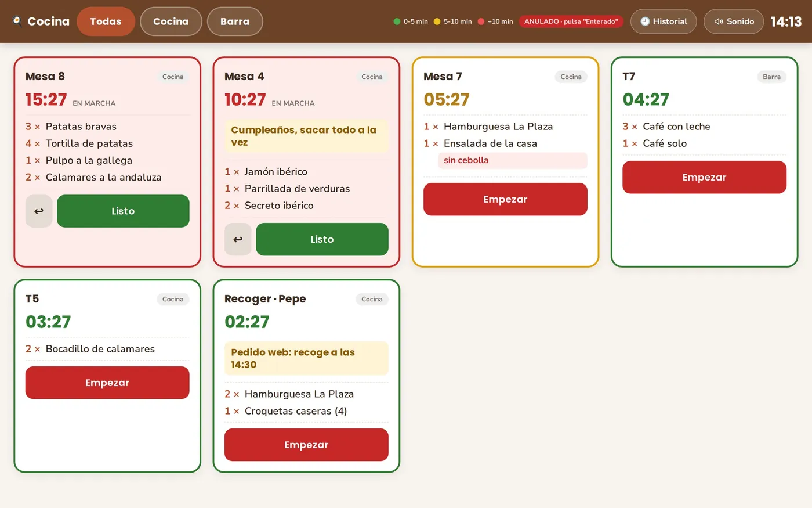Click Parrillada de verduras item
812x508 pixels.
coord(306,188)
